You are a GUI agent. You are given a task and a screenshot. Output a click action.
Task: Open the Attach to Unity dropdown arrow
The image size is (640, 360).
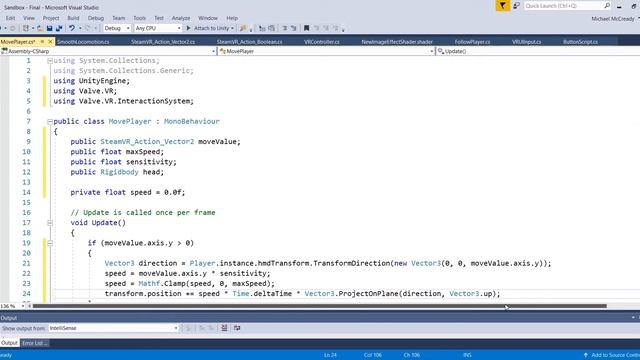232,28
